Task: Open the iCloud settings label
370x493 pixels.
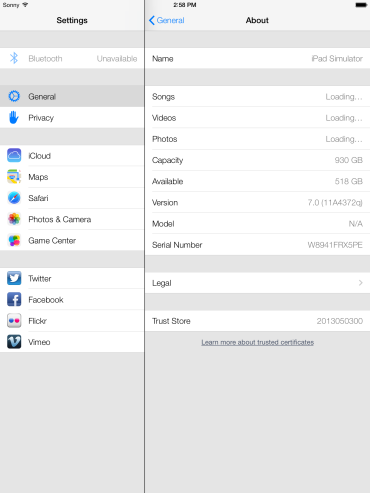Action: point(39,156)
